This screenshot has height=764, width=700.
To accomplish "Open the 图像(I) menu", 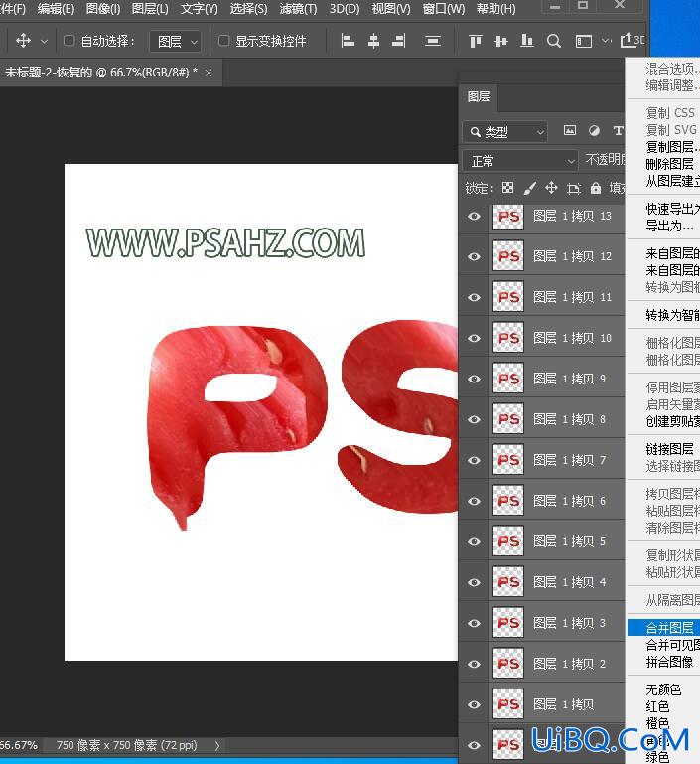I will click(x=102, y=8).
